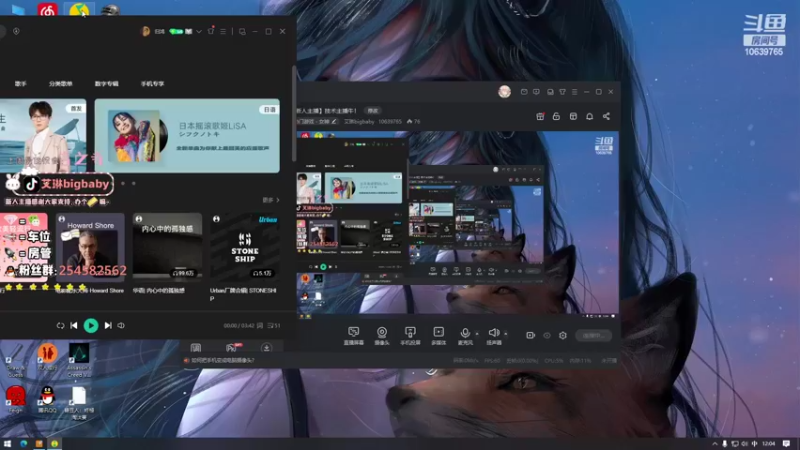Skip to the next track
The width and height of the screenshot is (800, 450).
108,326
